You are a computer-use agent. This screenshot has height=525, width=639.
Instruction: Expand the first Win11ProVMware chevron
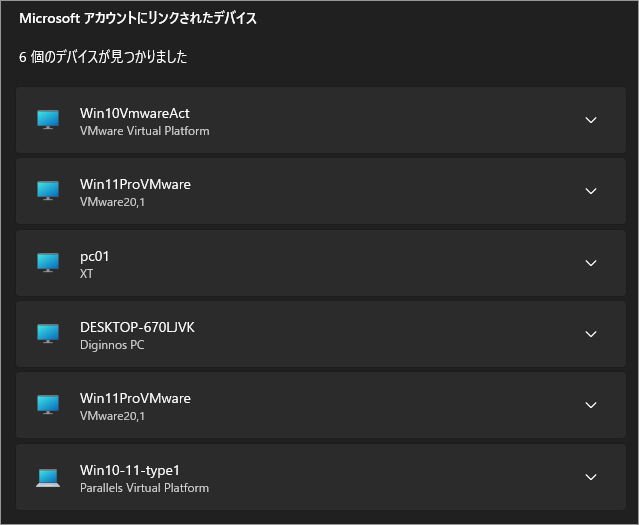pyautogui.click(x=590, y=191)
